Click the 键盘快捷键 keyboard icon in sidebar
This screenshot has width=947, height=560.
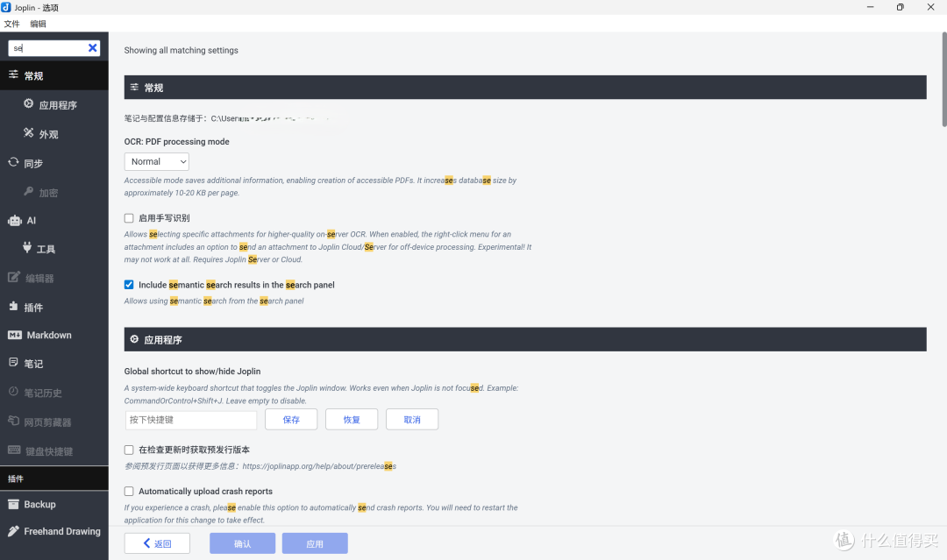[14, 450]
